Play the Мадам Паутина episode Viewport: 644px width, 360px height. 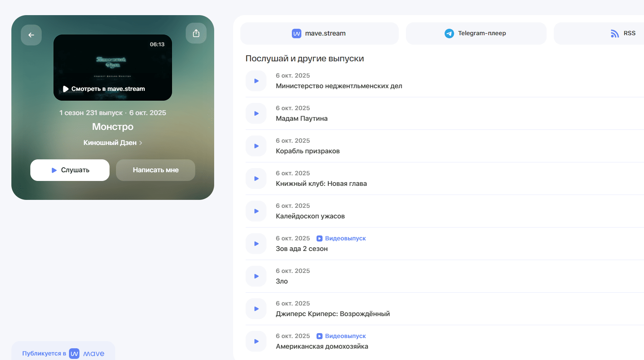point(256,114)
